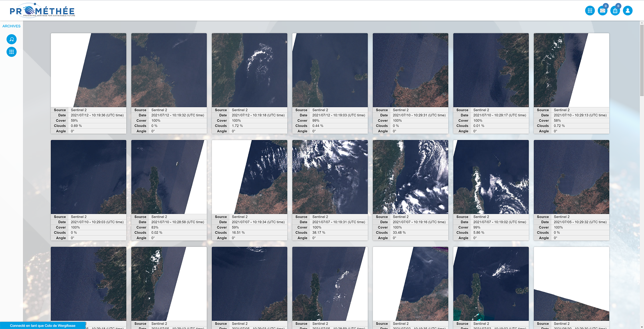This screenshot has width=644, height=329.
Task: Open the apps grid icon in header
Action: coord(590,11)
